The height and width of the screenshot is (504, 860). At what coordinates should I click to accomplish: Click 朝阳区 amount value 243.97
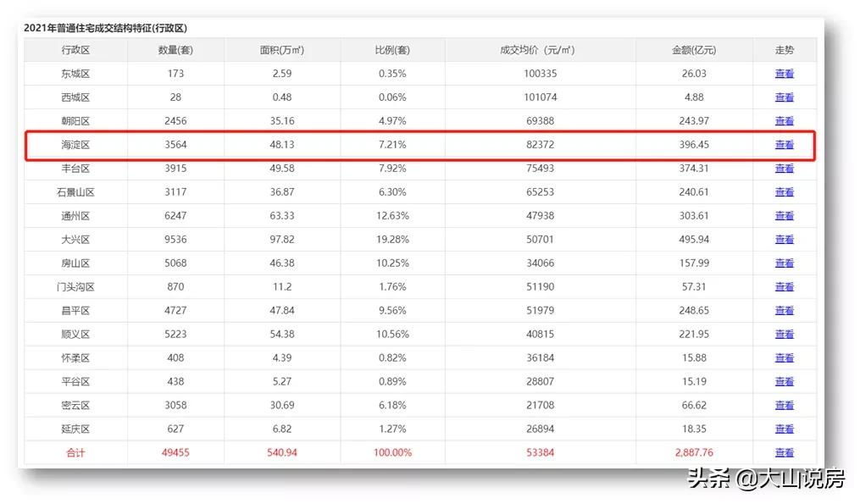694,120
